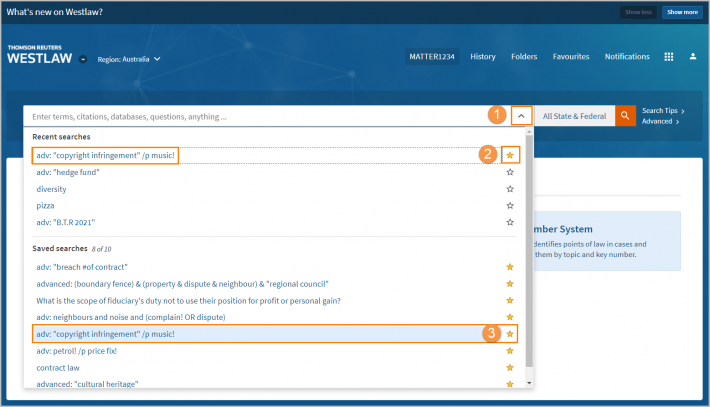Open the MATTER1234 client ID
Screen dimensions: 710x407
[x=432, y=57]
